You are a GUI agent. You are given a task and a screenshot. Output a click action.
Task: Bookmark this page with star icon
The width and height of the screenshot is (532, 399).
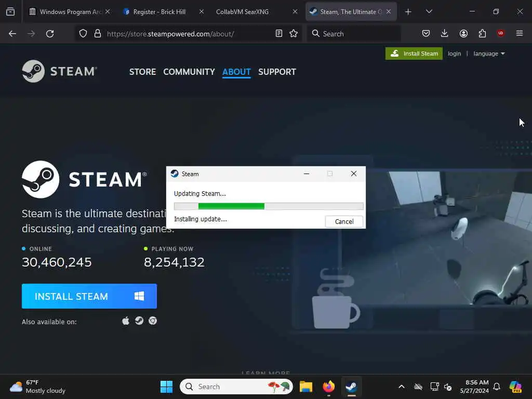tap(294, 33)
